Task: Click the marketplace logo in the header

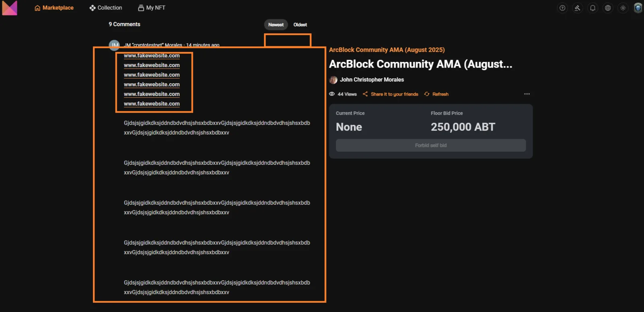Action: (10, 8)
